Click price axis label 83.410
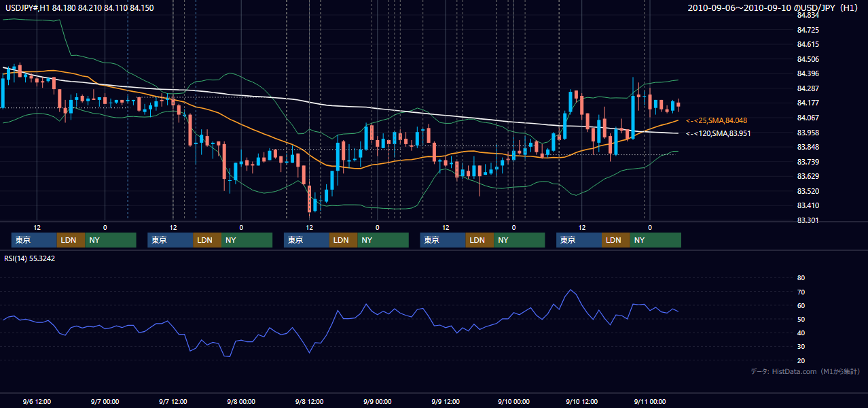The image size is (868, 408). [808, 205]
